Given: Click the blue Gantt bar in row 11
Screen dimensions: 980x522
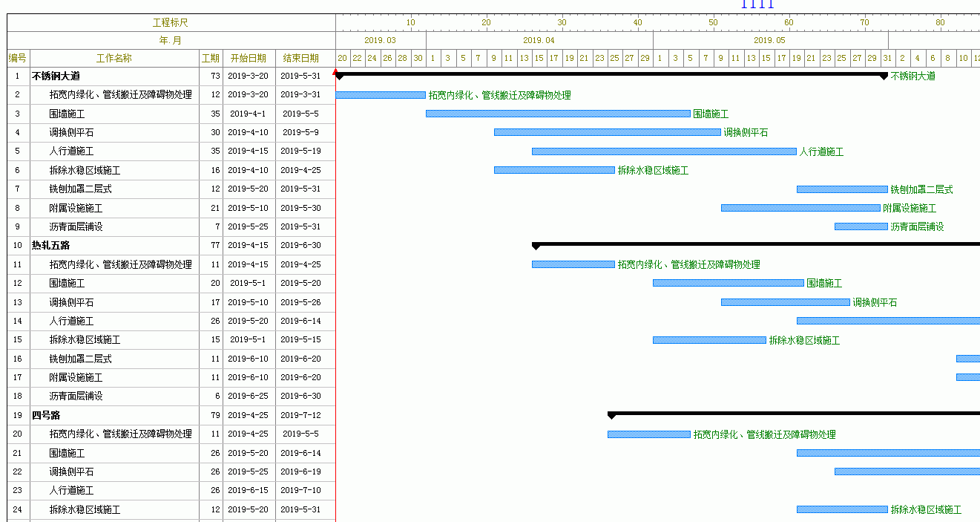Looking at the screenshot, I should 573,264.
